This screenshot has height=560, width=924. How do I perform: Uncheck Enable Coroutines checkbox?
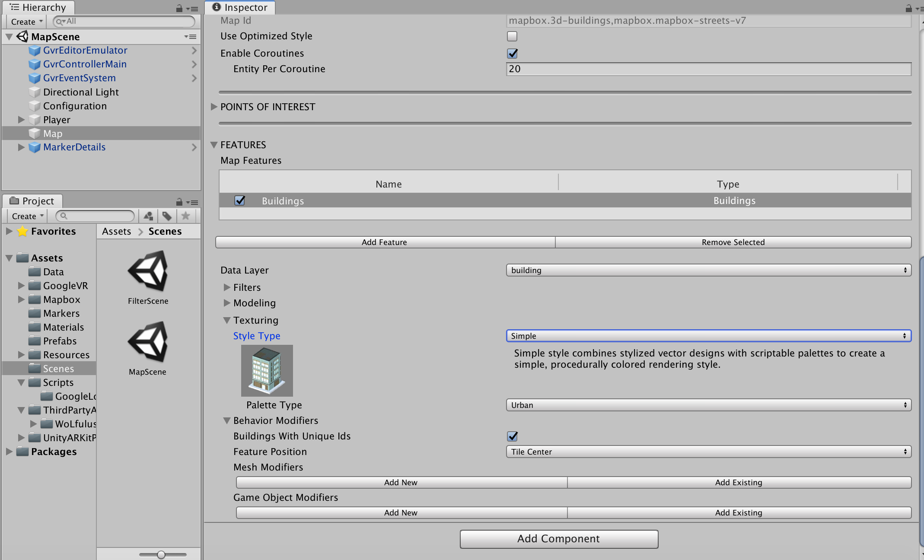512,54
